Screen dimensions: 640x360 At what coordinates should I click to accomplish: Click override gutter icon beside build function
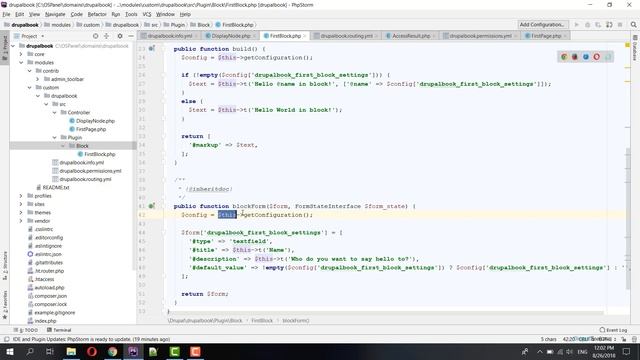point(151,49)
